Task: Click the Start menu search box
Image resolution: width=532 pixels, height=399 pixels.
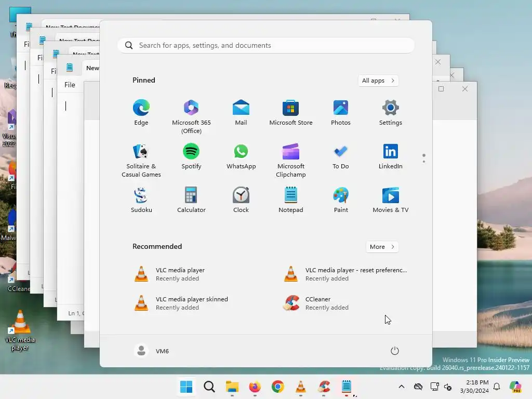Action: coord(265,46)
